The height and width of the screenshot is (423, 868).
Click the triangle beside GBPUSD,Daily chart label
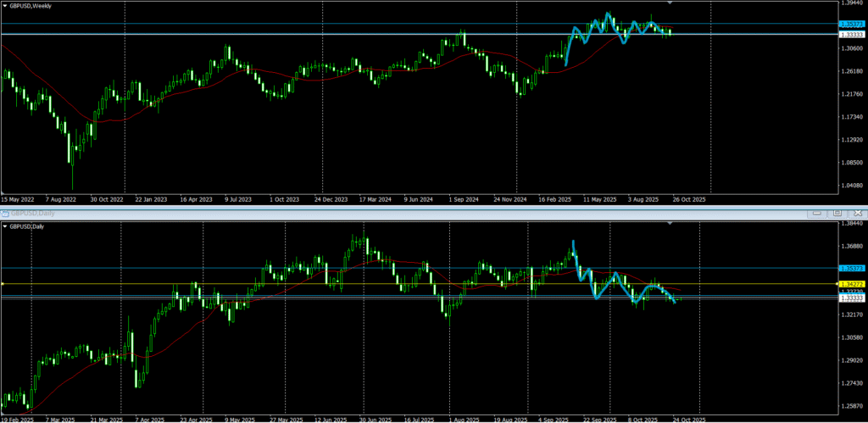(5, 226)
